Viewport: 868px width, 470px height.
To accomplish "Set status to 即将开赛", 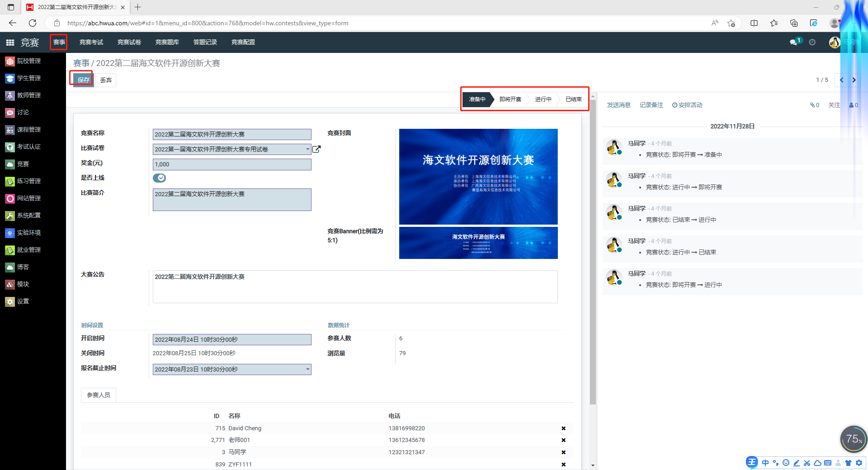I will tap(510, 99).
